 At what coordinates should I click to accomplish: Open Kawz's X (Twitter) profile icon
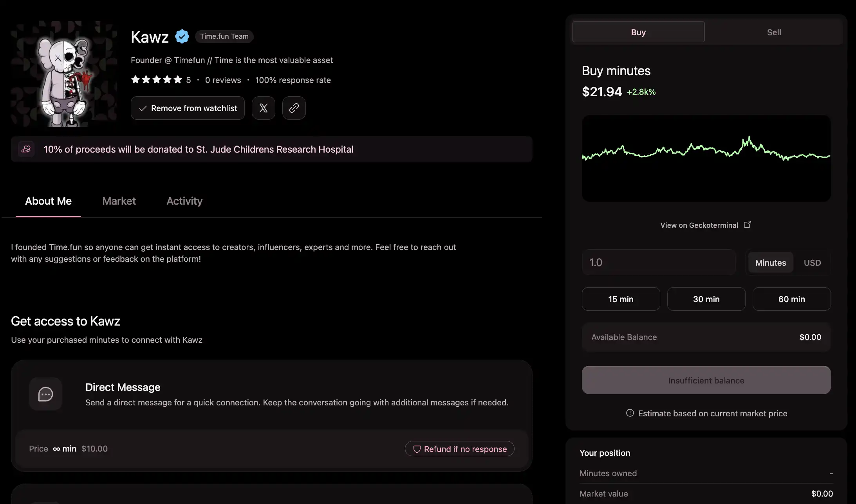click(263, 108)
